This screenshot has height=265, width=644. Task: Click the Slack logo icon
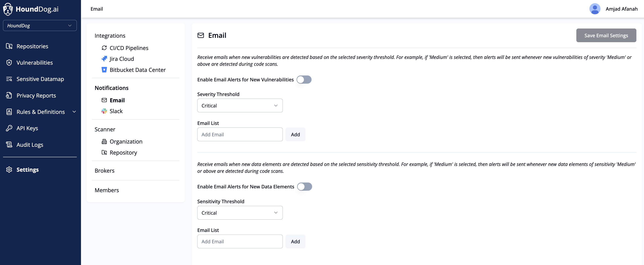pyautogui.click(x=104, y=111)
